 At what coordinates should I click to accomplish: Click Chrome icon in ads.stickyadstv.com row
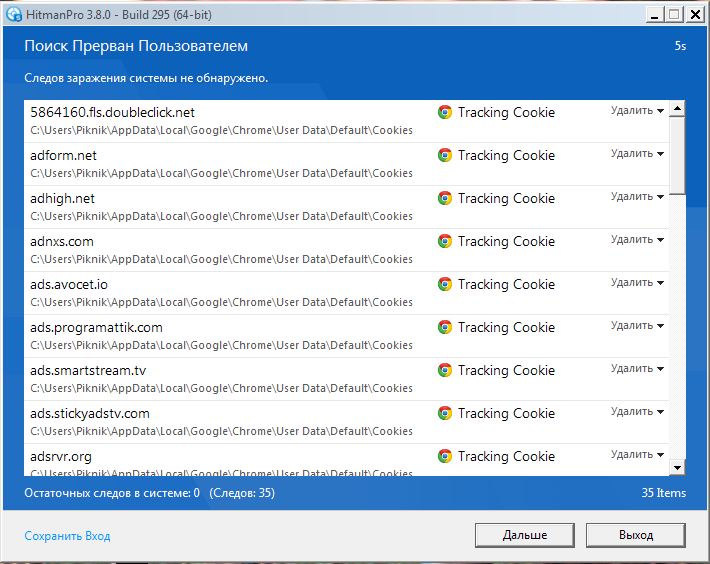(445, 413)
